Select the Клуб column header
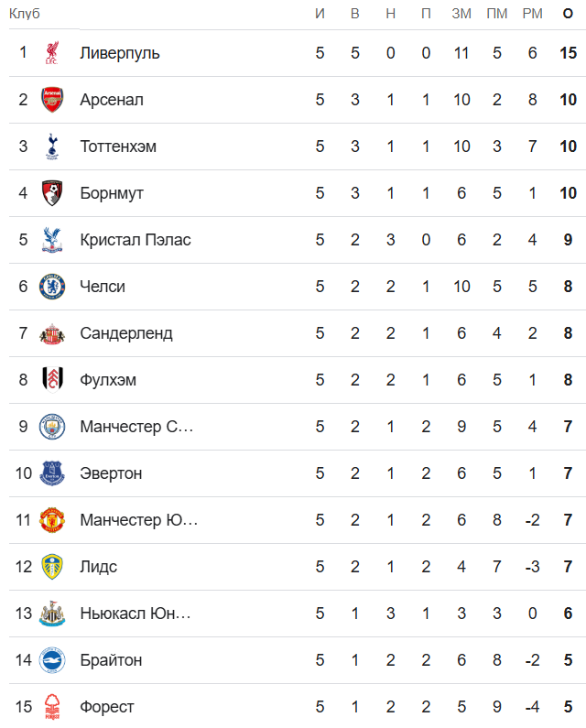This screenshot has width=586, height=728. (25, 14)
